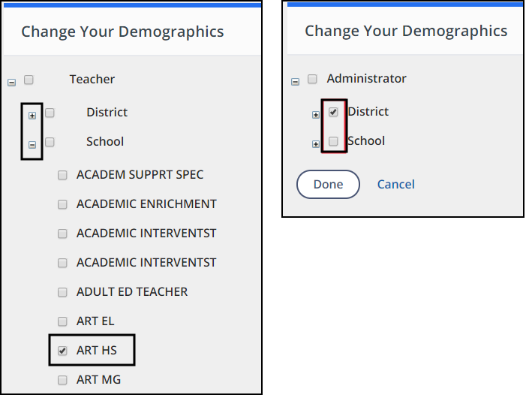
Task: Select the ACADEM SUPPRT SPEC checkbox
Action: click(x=63, y=175)
